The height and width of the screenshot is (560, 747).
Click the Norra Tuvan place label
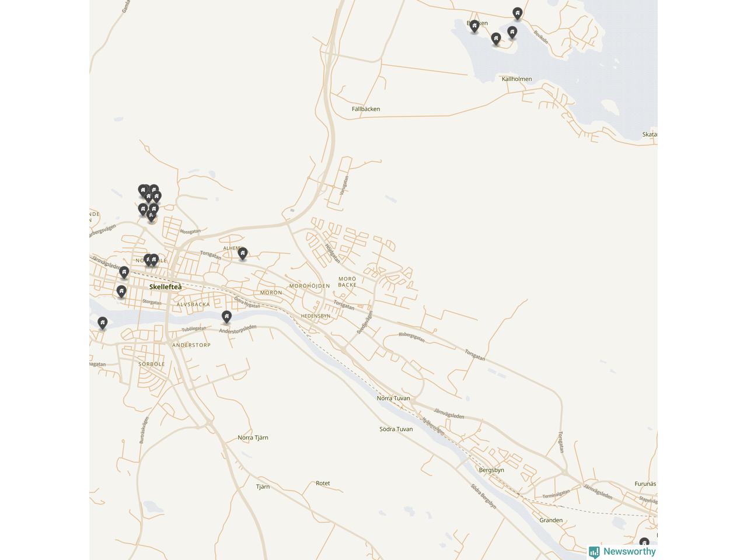point(393,398)
